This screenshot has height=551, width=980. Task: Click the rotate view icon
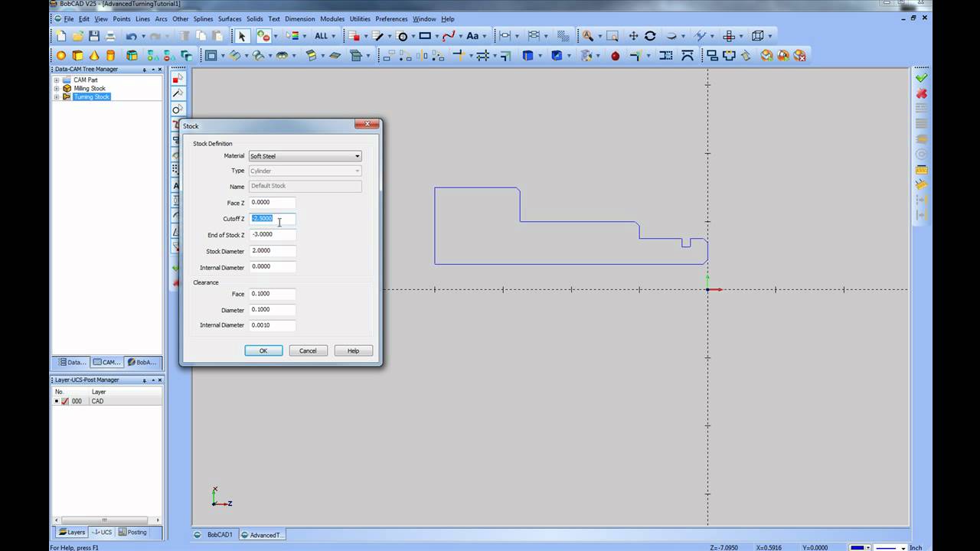(x=650, y=36)
